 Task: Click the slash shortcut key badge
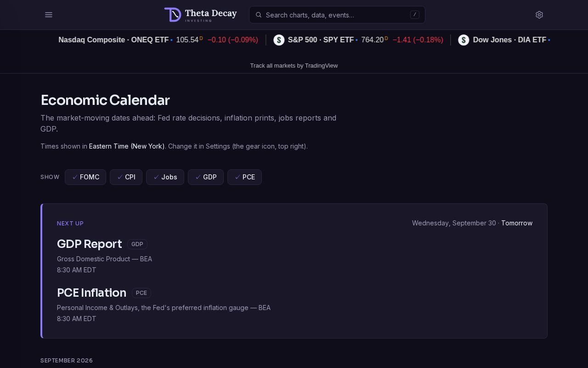[414, 15]
